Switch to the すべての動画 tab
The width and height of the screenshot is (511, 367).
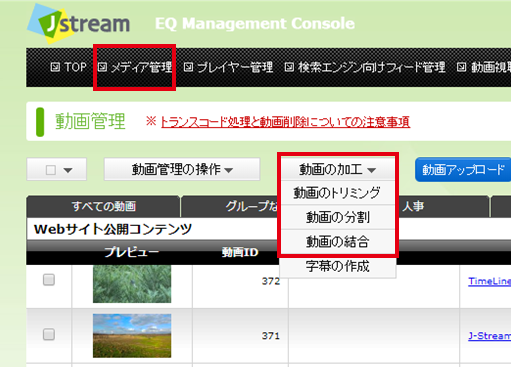pyautogui.click(x=104, y=206)
